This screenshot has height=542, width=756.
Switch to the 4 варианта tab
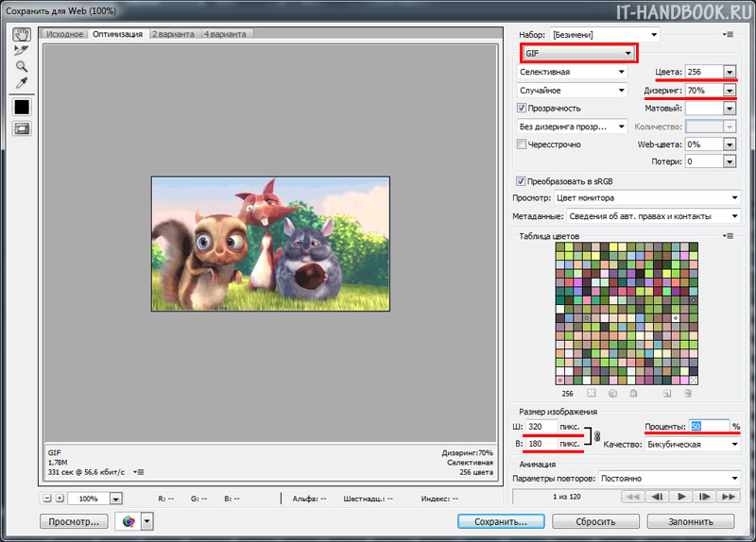pyautogui.click(x=225, y=34)
